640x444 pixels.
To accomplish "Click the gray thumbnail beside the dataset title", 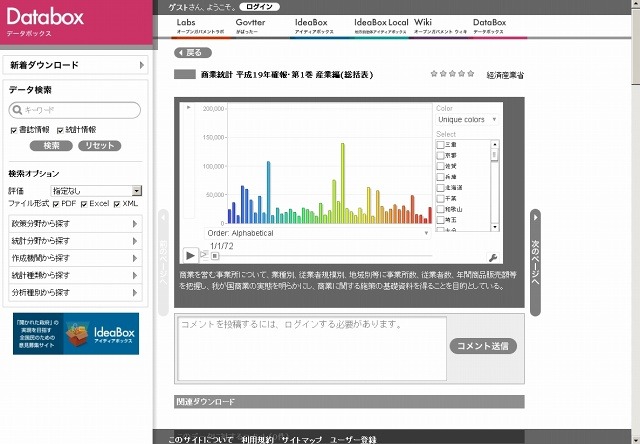I will tap(185, 74).
